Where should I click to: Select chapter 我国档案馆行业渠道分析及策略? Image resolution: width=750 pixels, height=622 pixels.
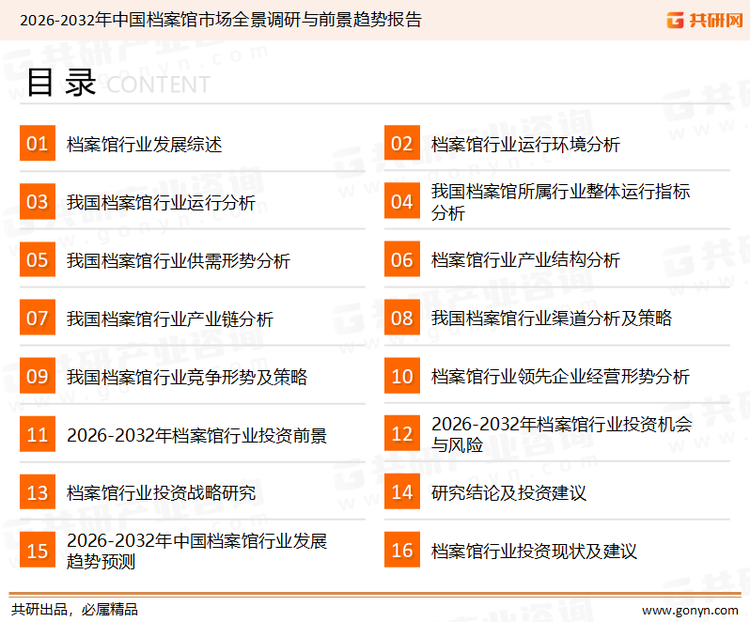[x=551, y=318]
